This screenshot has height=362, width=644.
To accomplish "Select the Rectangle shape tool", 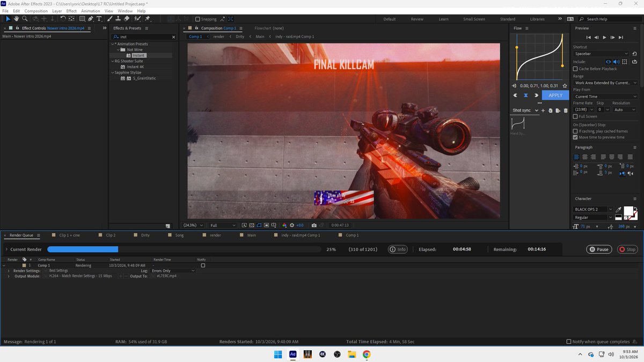I will pos(82,19).
